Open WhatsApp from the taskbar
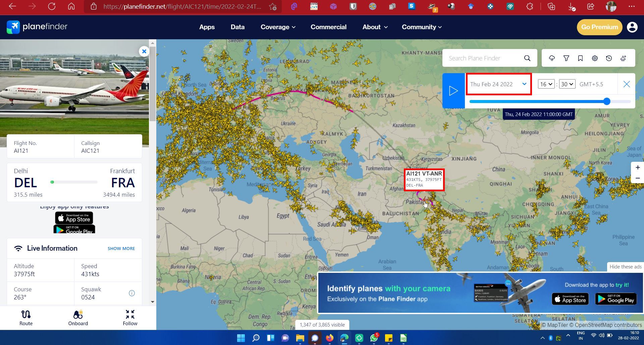This screenshot has width=644, height=345. 374,338
